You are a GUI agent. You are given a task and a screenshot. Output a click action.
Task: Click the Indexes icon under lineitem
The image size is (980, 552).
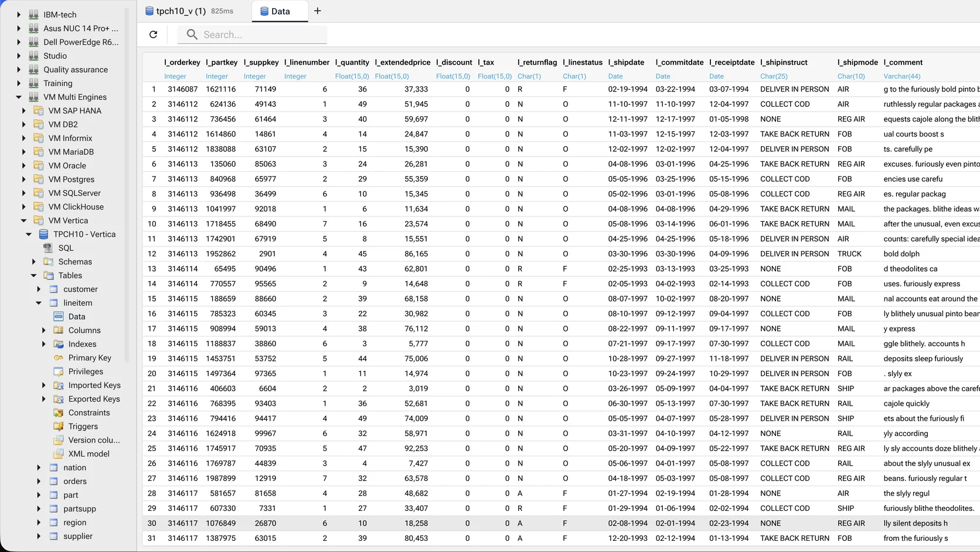click(x=59, y=344)
